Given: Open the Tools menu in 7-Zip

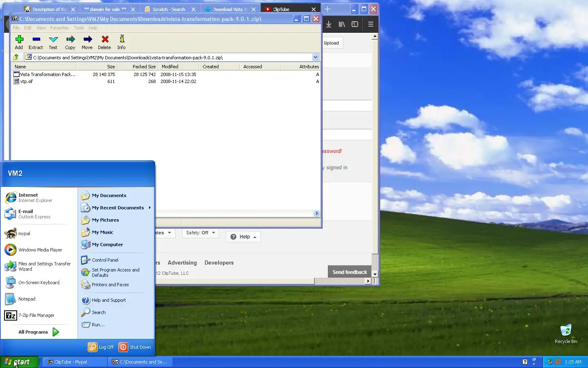Looking at the screenshot, I should [79, 28].
